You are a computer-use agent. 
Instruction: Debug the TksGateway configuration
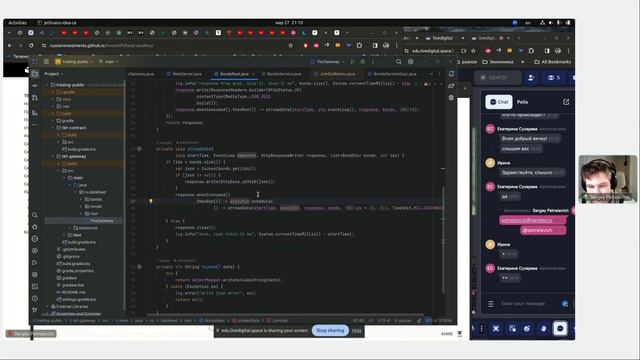(x=362, y=62)
